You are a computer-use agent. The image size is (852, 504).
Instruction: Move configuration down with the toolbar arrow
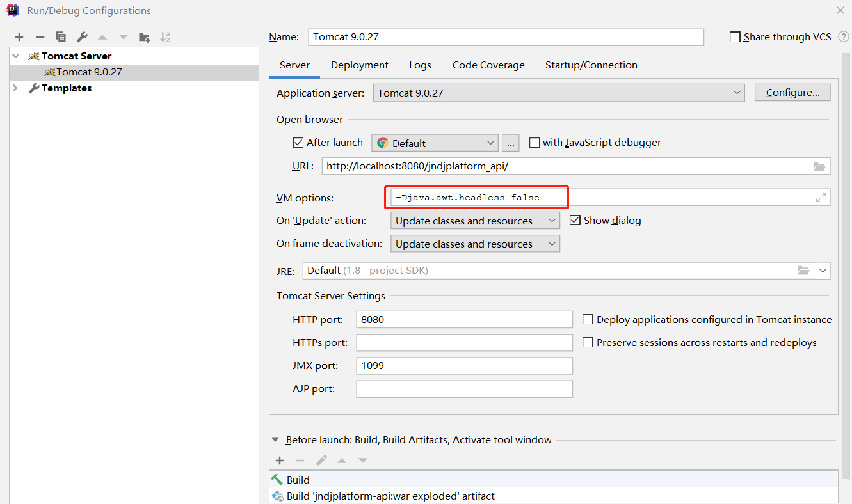124,37
